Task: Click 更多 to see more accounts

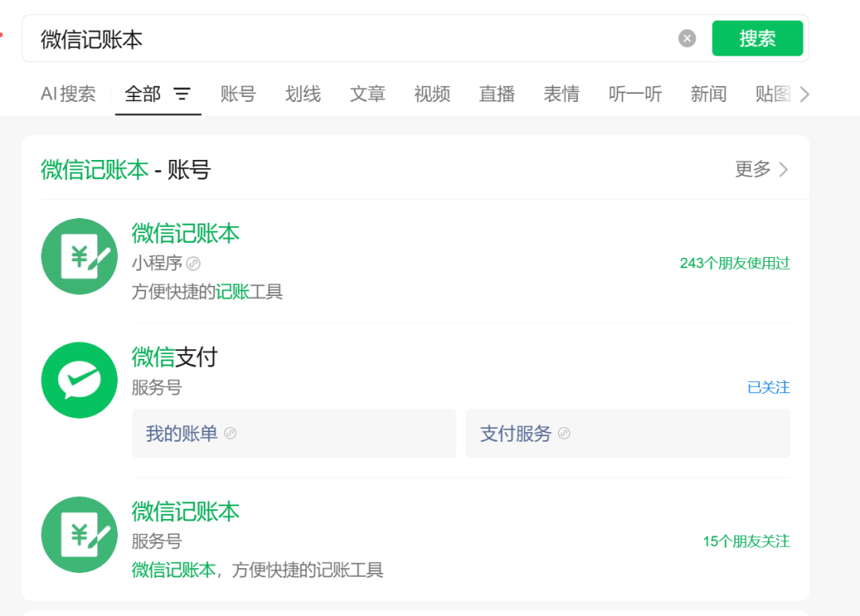Action: point(753,170)
